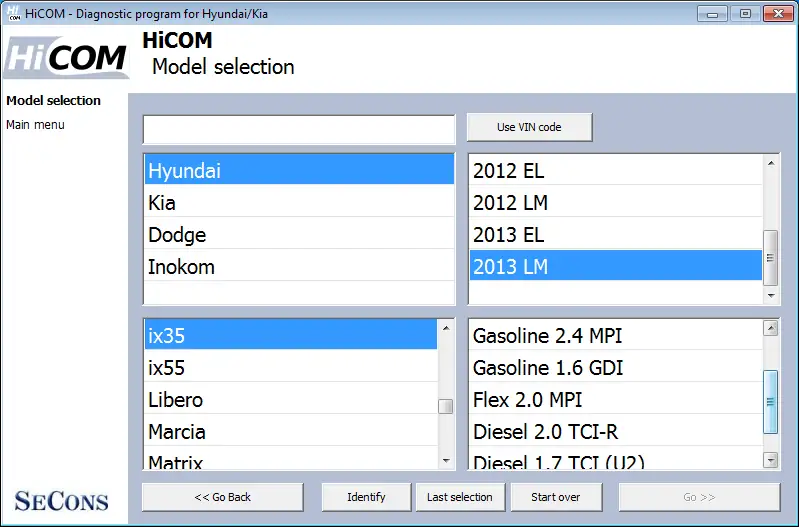The width and height of the screenshot is (799, 527).
Task: Click the year list scroll-down arrow
Action: (771, 296)
